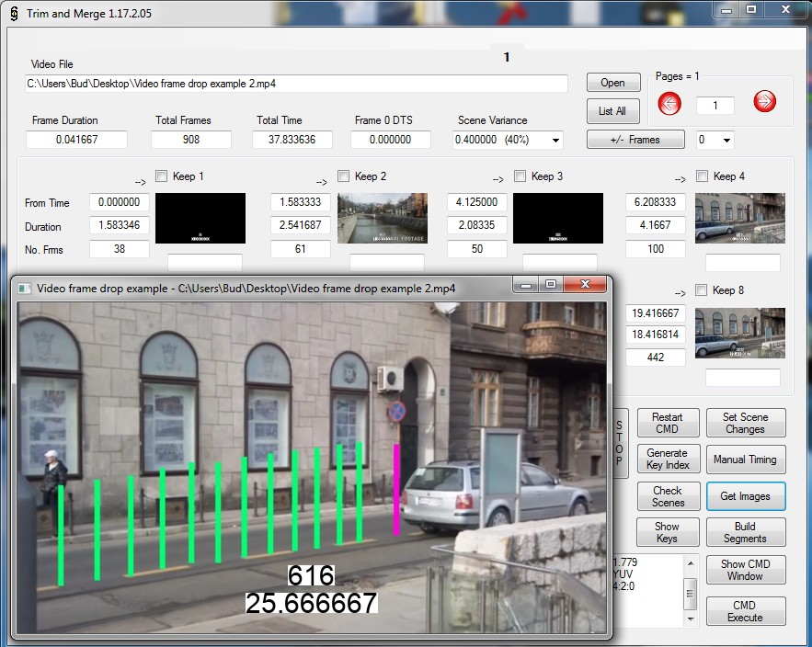Click Keep 1 From Time field 0.000000

pos(120,202)
